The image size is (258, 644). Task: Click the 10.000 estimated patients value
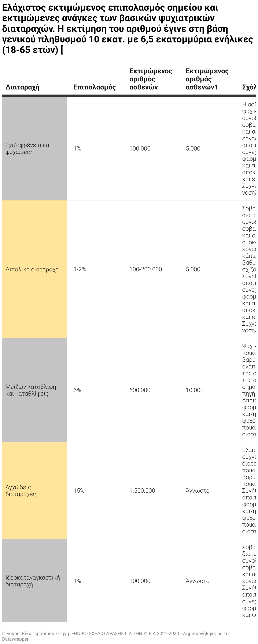(195, 390)
